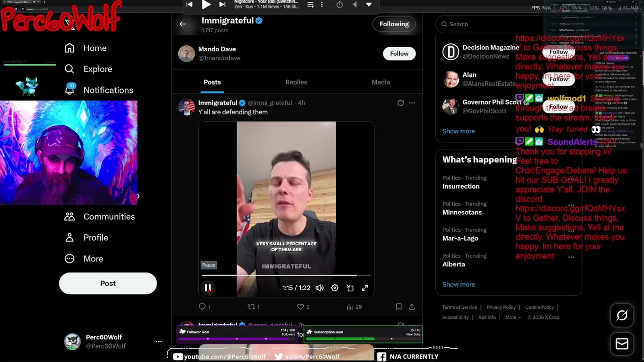Click the Grok icon on the first post
The width and height of the screenshot is (644, 362).
[x=400, y=103]
